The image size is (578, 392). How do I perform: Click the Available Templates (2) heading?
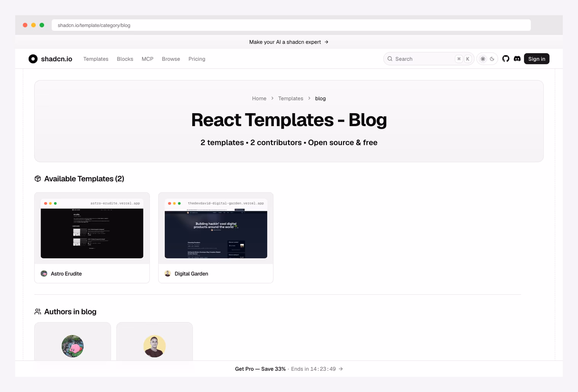[84, 179]
